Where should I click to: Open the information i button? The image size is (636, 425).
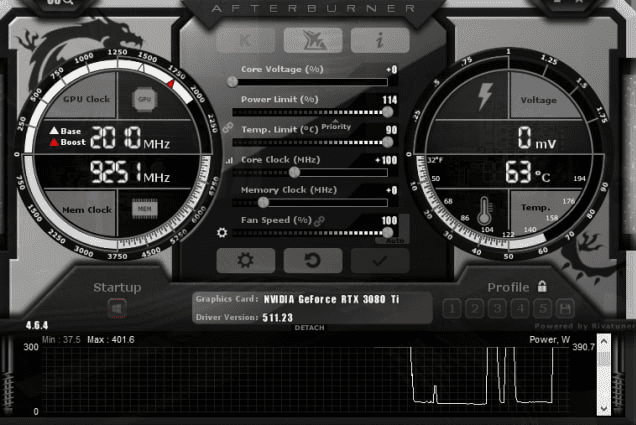click(x=380, y=40)
